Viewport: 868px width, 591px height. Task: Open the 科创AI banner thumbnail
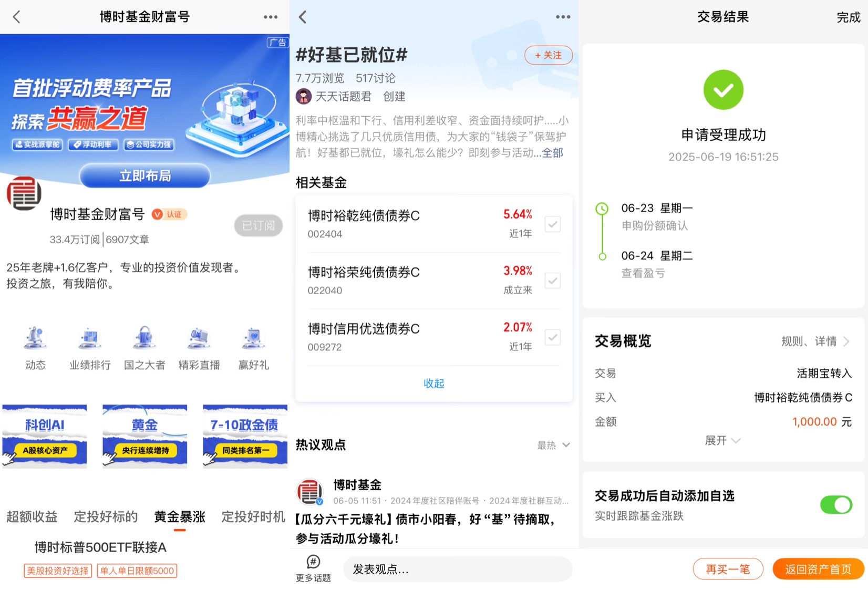(x=45, y=436)
